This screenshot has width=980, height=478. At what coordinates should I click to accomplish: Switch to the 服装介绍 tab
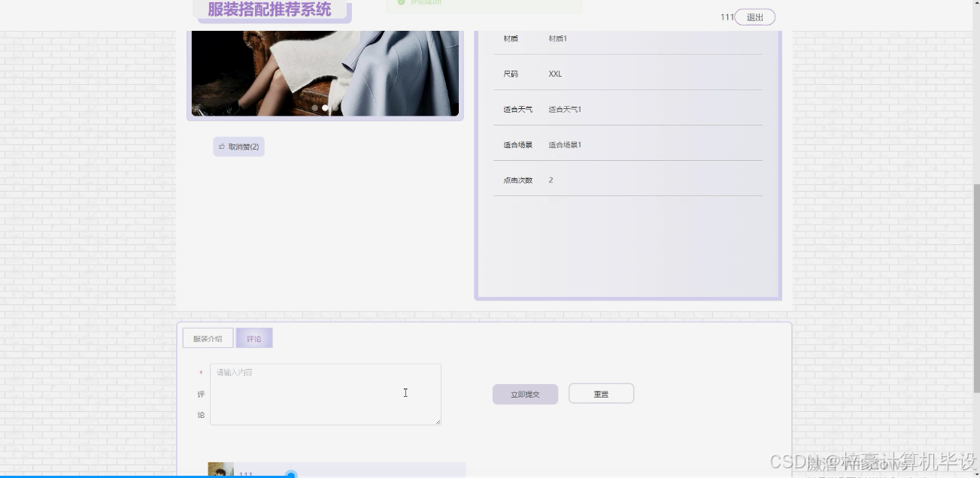pos(208,338)
